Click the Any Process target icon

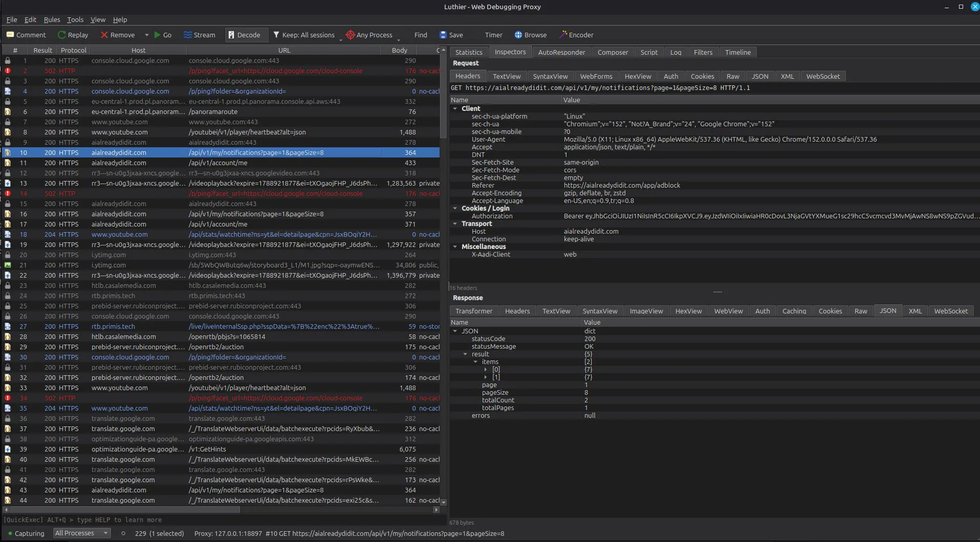tap(350, 35)
